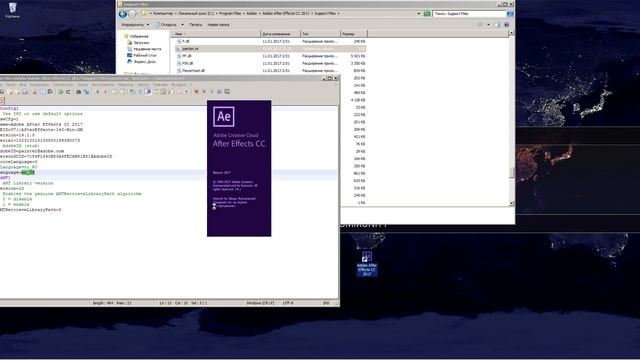The image size is (640, 360).
Task: Click the Back arrow in Explorer window
Action: click(x=122, y=14)
